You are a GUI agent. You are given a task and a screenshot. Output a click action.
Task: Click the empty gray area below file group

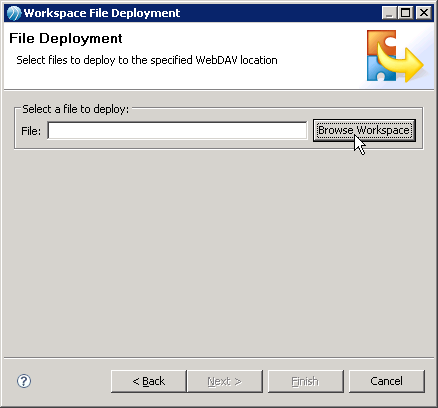219,253
